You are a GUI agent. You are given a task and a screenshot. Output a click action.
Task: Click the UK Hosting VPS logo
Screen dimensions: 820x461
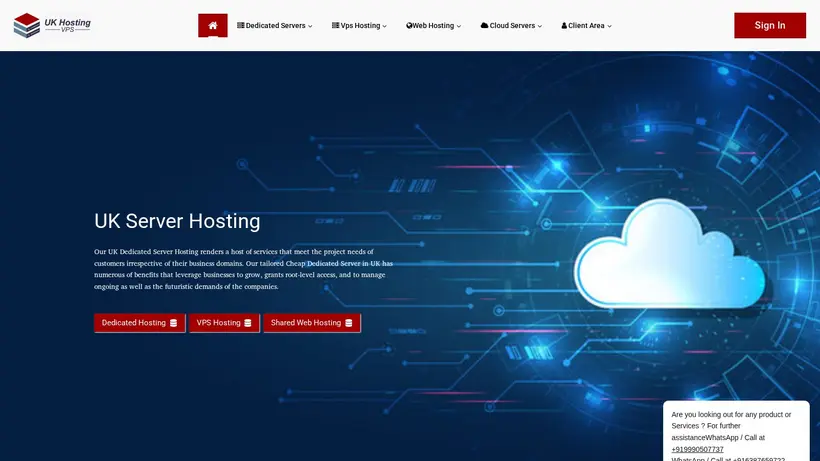(52, 25)
